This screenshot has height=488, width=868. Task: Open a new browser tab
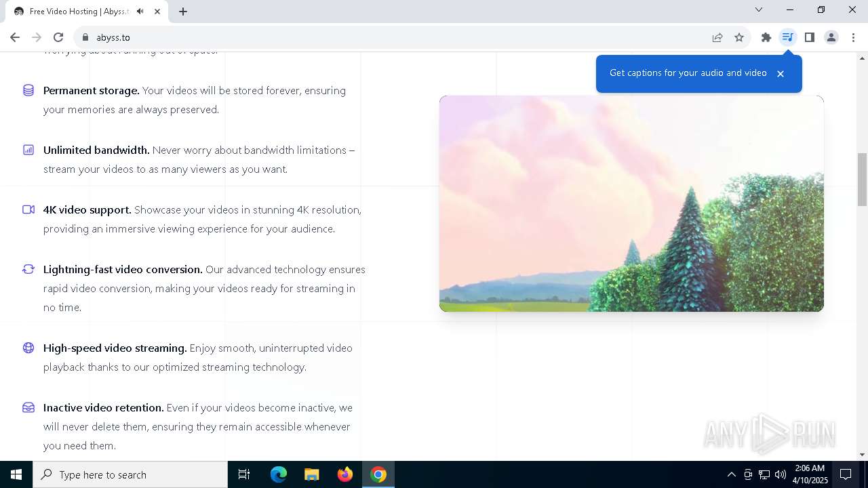[x=183, y=12]
